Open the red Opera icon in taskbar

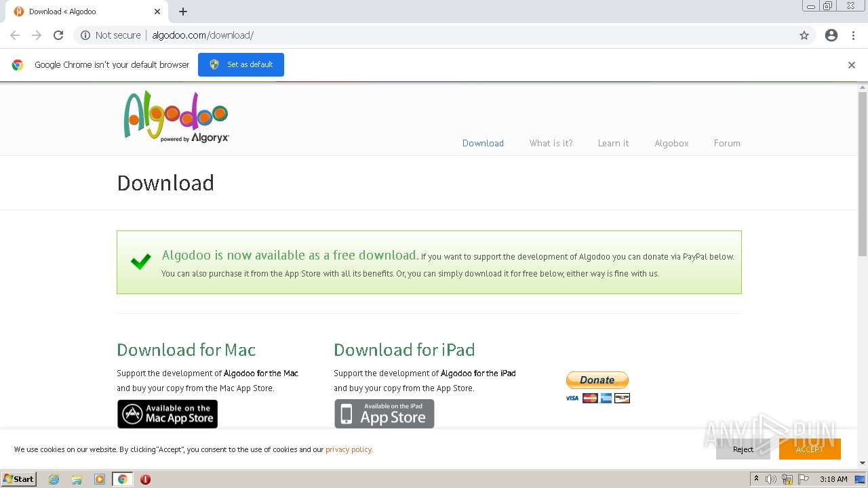point(145,479)
